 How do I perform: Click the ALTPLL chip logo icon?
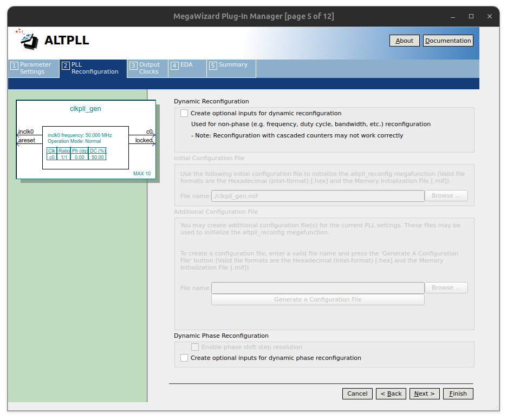(28, 40)
